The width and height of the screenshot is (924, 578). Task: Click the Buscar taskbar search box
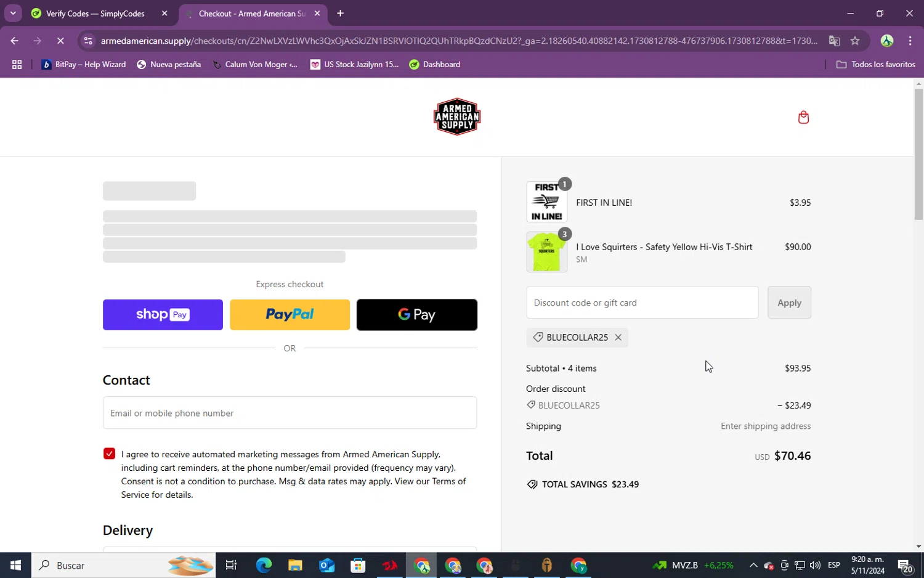click(x=124, y=565)
